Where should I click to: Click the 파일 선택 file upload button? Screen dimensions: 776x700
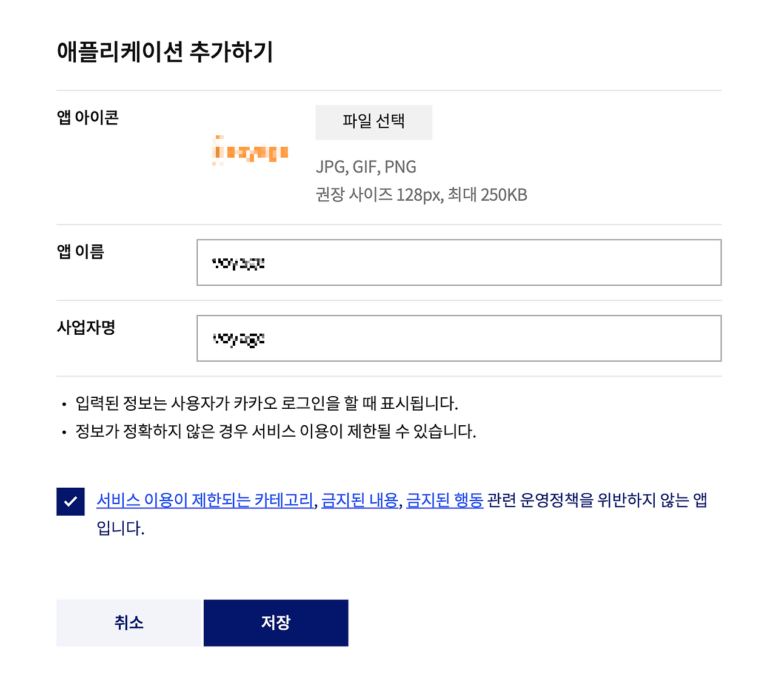(x=373, y=122)
